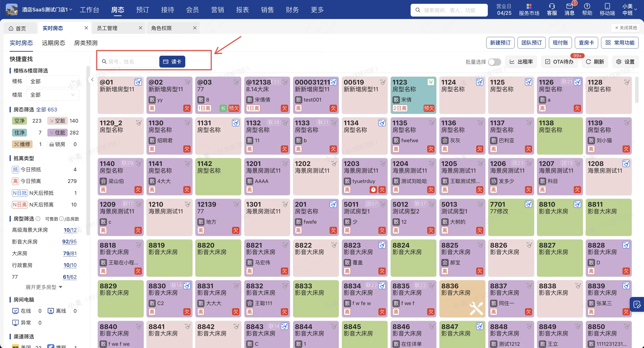Click the 离 departure badge on room 8818
644x348 pixels.
(103, 271)
